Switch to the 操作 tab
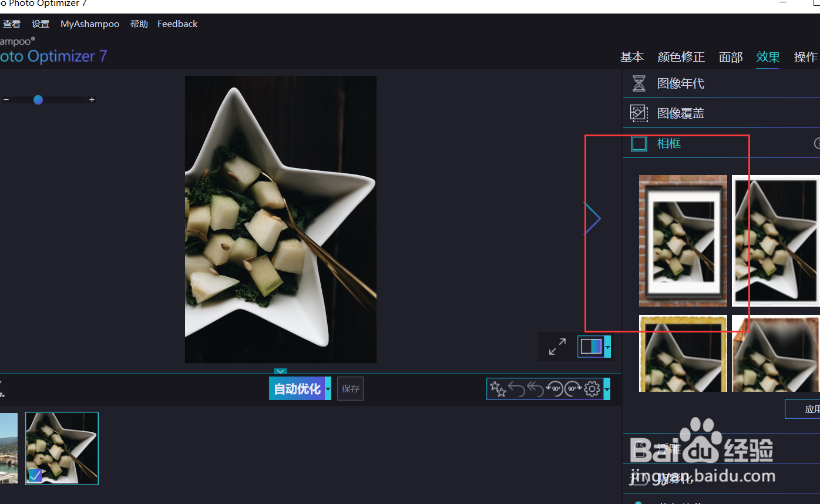This screenshot has height=504, width=820. click(805, 57)
